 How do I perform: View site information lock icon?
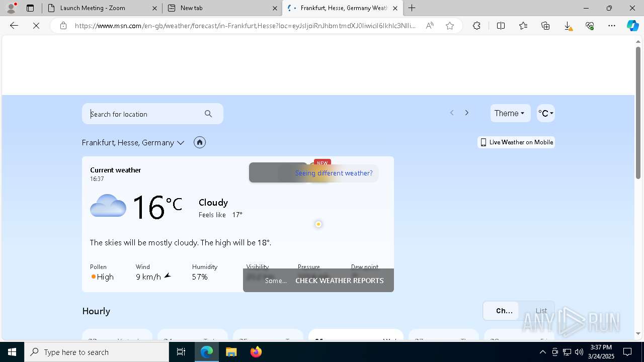pyautogui.click(x=63, y=26)
